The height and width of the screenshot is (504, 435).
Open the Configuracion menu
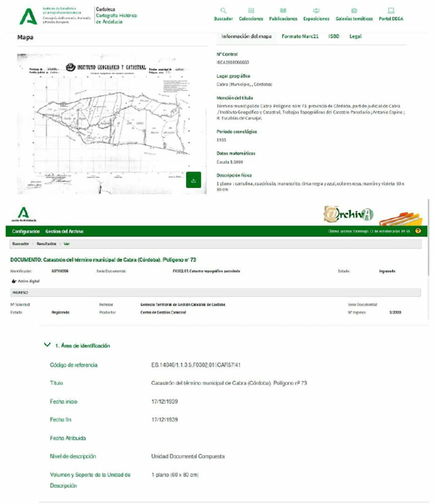click(26, 231)
